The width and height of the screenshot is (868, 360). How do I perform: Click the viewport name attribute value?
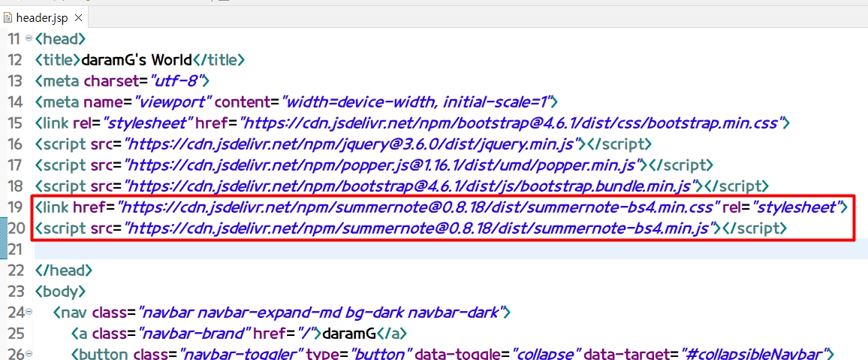tap(174, 102)
